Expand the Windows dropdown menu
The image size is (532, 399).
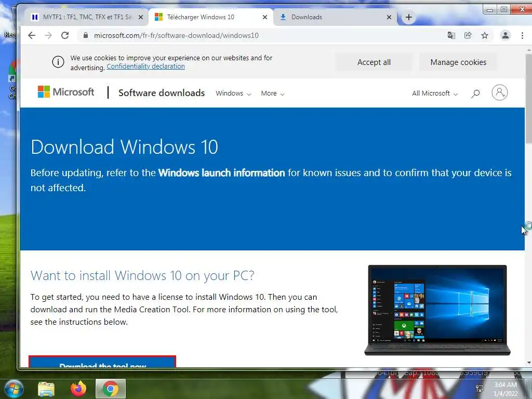click(233, 94)
